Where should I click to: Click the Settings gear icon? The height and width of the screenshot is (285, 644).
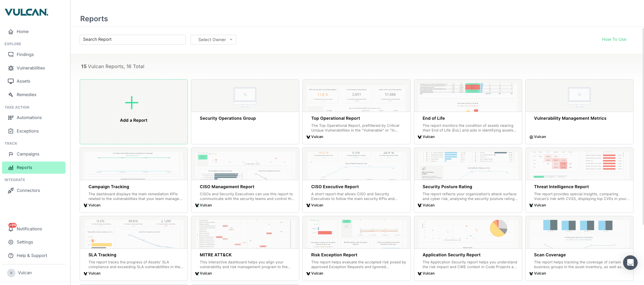click(11, 242)
